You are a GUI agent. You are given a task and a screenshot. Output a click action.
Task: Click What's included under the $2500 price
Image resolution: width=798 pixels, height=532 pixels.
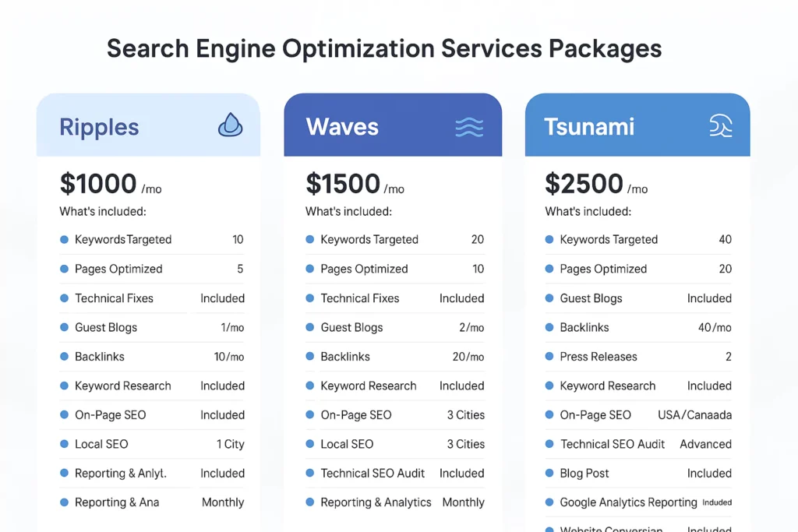pyautogui.click(x=588, y=212)
